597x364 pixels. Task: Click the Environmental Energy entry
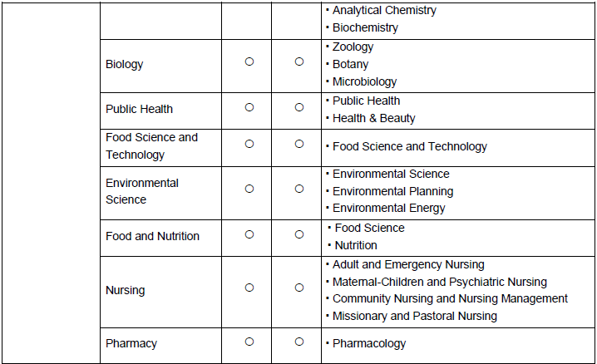(x=388, y=208)
